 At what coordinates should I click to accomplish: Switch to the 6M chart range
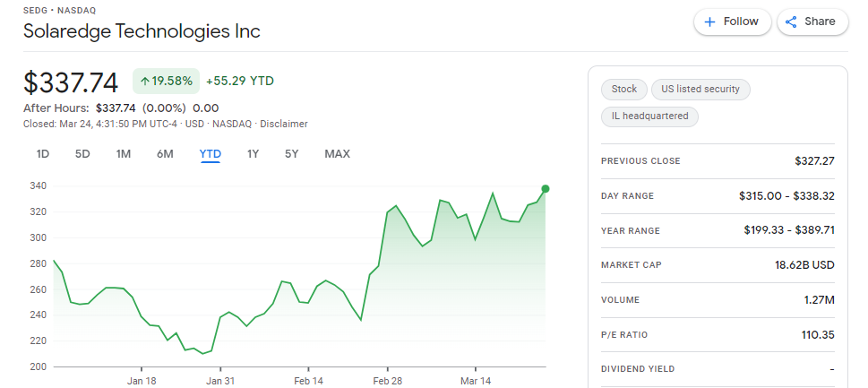tap(165, 154)
